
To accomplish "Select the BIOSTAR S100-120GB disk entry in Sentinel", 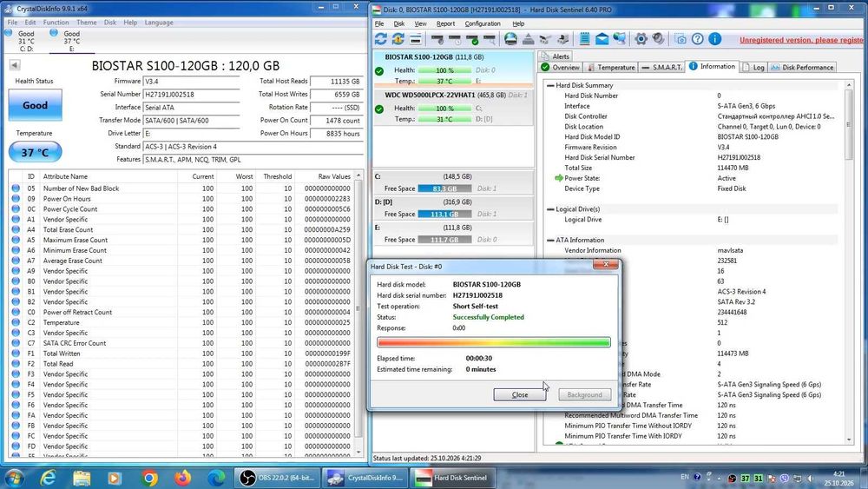I will 453,69.
